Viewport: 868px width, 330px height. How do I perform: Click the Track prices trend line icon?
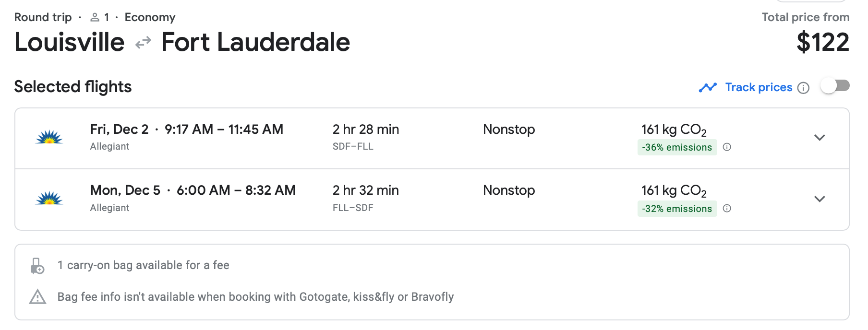click(x=708, y=87)
